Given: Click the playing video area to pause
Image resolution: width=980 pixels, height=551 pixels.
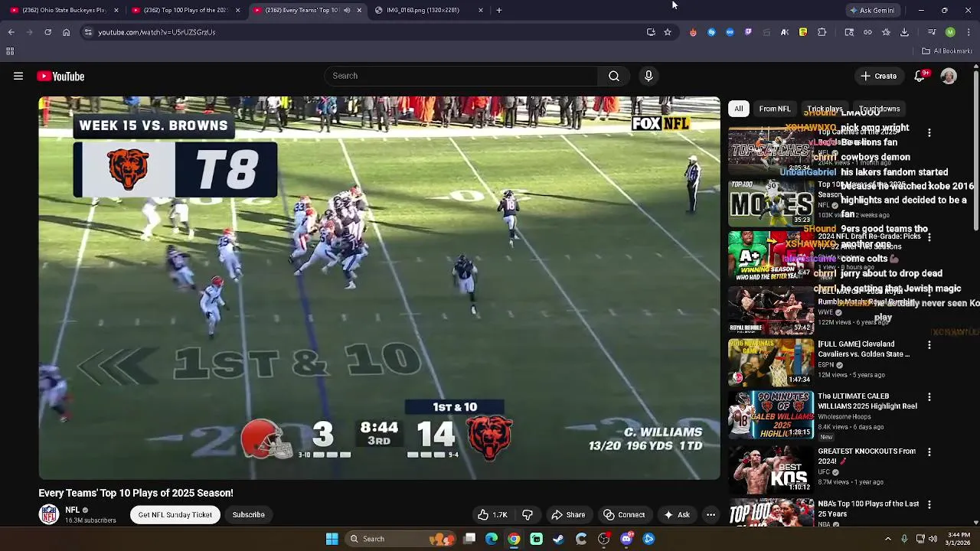Looking at the screenshot, I should pyautogui.click(x=379, y=288).
